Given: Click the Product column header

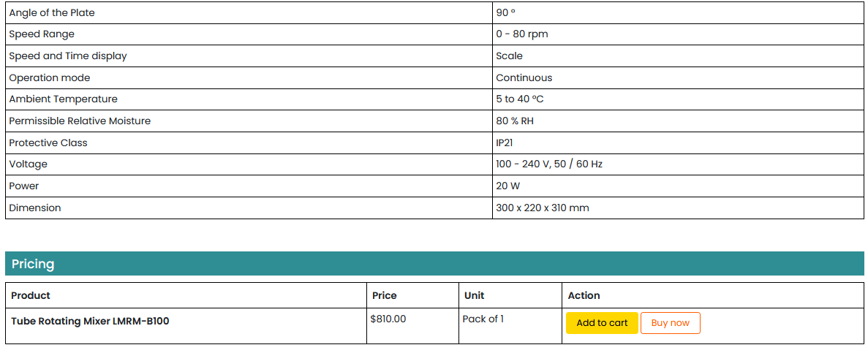Looking at the screenshot, I should point(31,295).
